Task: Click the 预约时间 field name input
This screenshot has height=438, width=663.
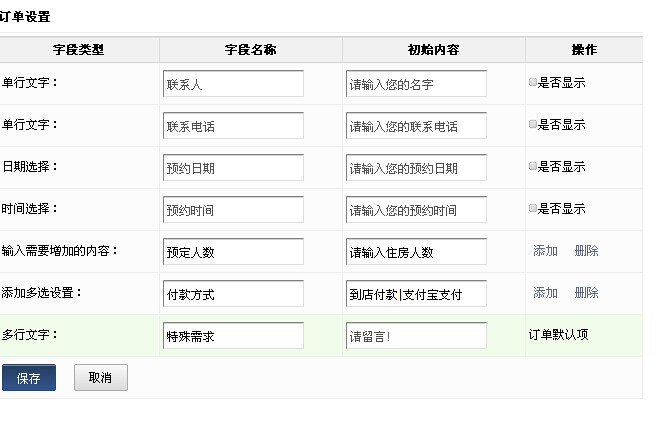Action: pos(232,210)
